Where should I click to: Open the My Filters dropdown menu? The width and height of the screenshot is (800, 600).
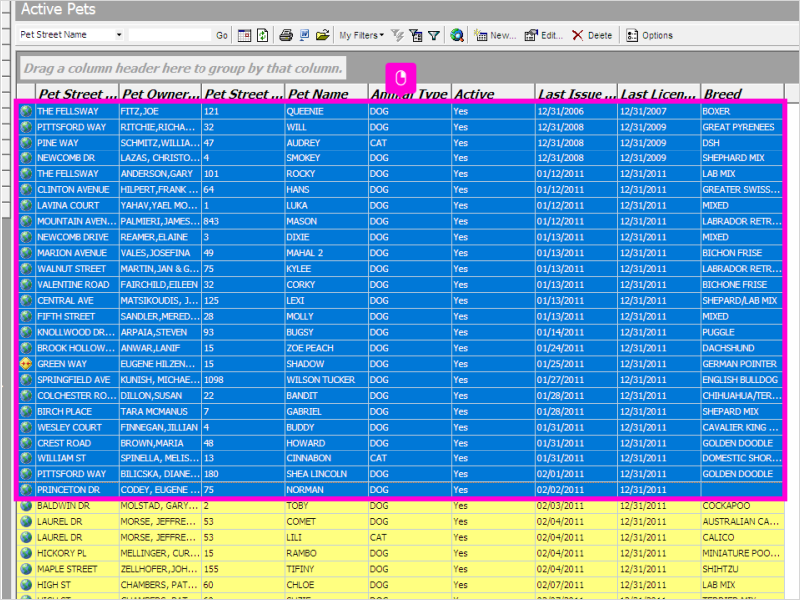click(x=361, y=35)
